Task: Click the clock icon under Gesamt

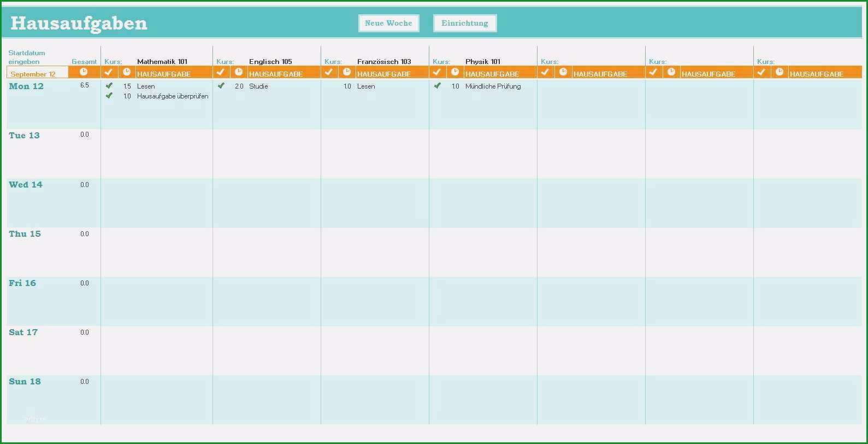Action: click(x=84, y=72)
